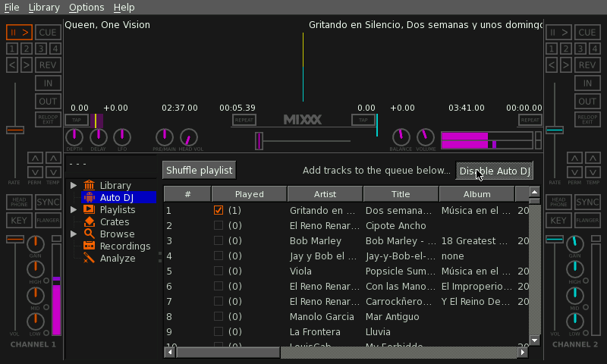Toggle REPEAT for Channel 2 track
Image resolution: width=607 pixels, height=364 pixels.
[530, 120]
